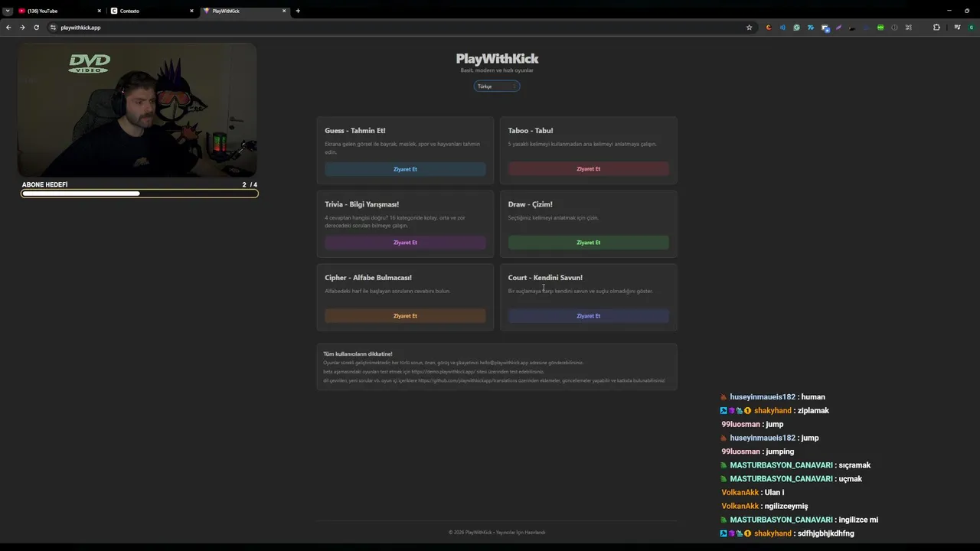
Task: Close the YouTube tab
Action: point(99,11)
